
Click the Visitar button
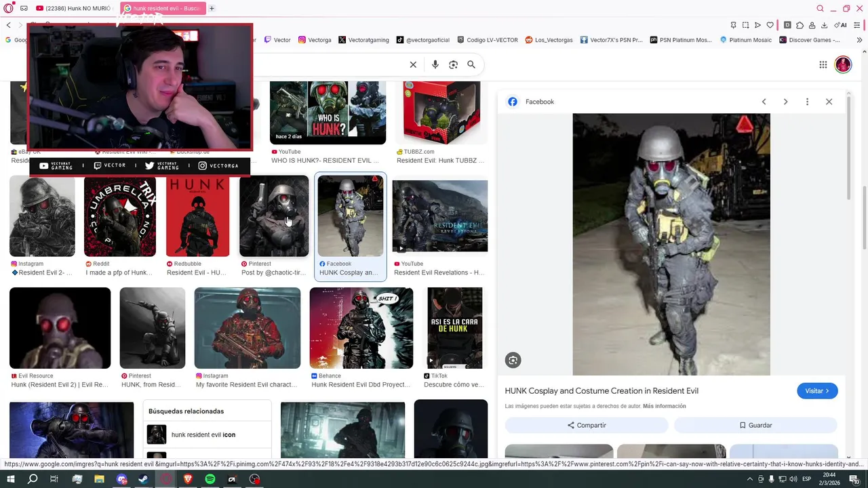[817, 391]
